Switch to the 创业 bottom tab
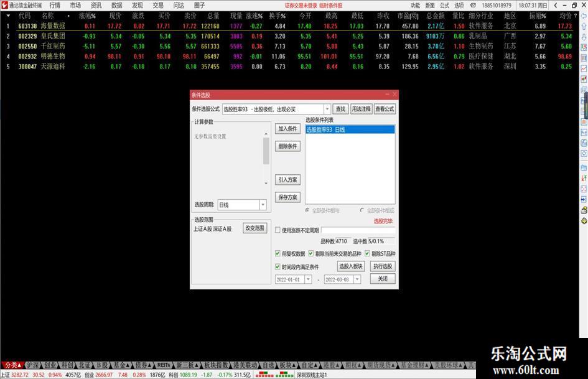 pyautogui.click(x=50, y=365)
